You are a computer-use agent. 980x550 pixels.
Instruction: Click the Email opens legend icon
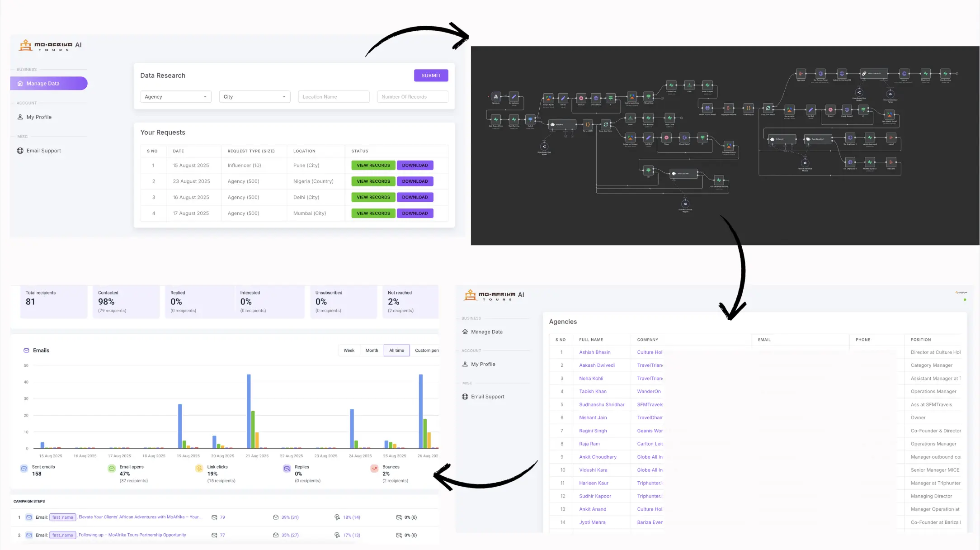coord(112,469)
